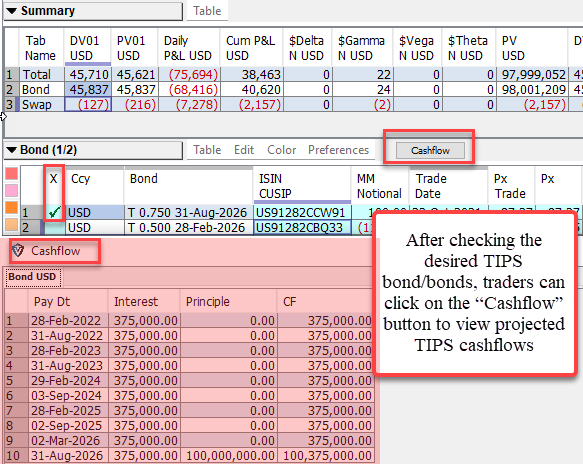Click the Swap DV01 cell (127)
Image resolution: width=583 pixels, height=464 pixels.
(x=88, y=104)
